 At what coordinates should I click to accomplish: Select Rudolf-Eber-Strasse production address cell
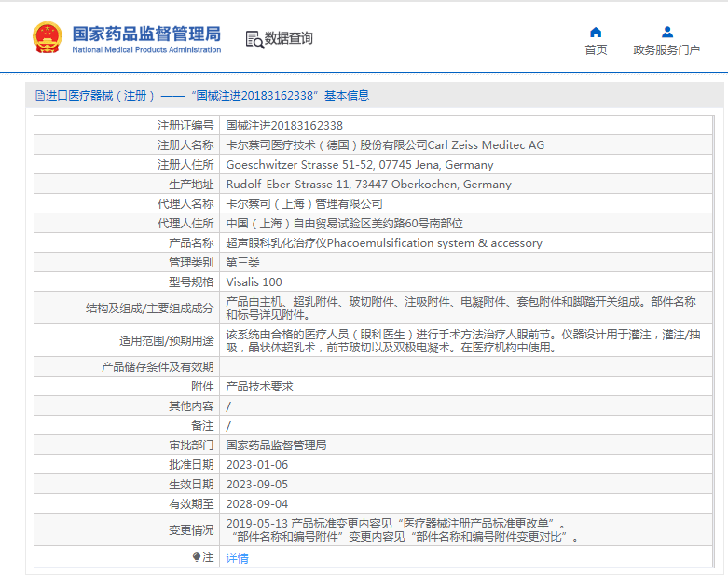click(466, 184)
